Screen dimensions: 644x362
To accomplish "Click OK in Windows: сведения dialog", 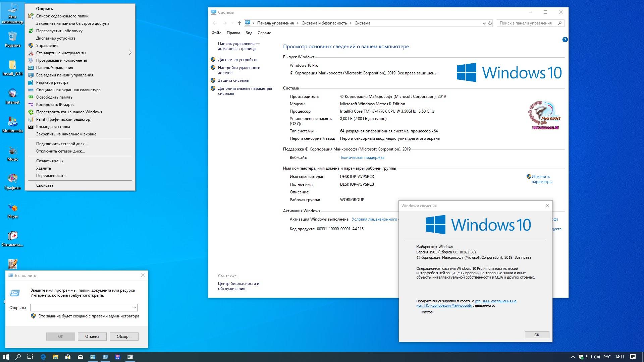I will point(537,335).
